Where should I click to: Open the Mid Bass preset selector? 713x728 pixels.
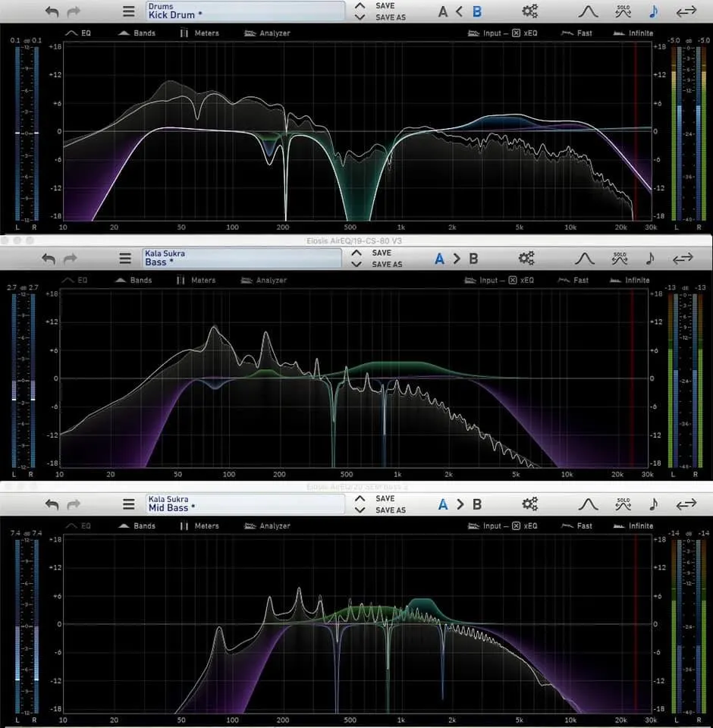(245, 504)
